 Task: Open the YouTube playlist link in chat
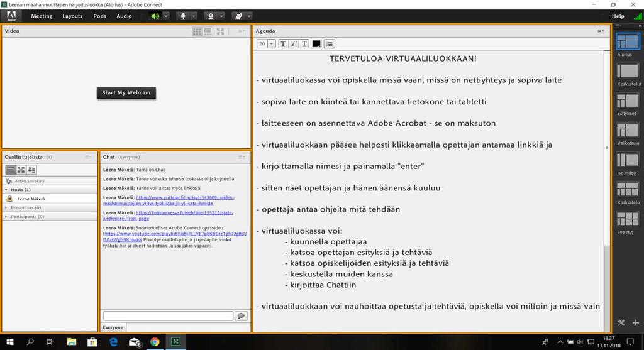175,236
